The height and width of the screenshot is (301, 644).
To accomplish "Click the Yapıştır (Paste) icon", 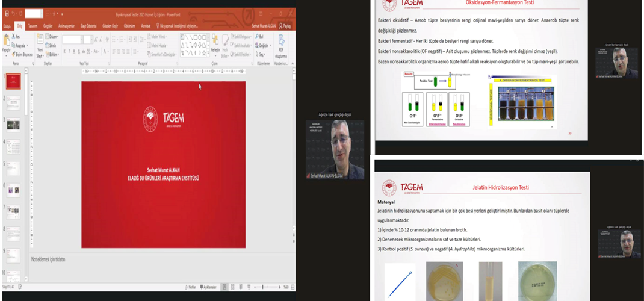I will [x=6, y=43].
